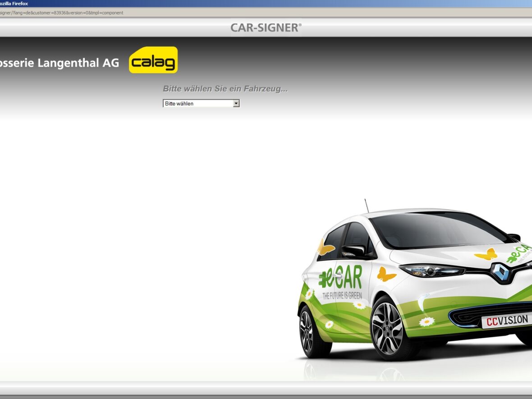Image resolution: width=532 pixels, height=399 pixels.
Task: Click the yellow calag logo
Action: (x=153, y=60)
